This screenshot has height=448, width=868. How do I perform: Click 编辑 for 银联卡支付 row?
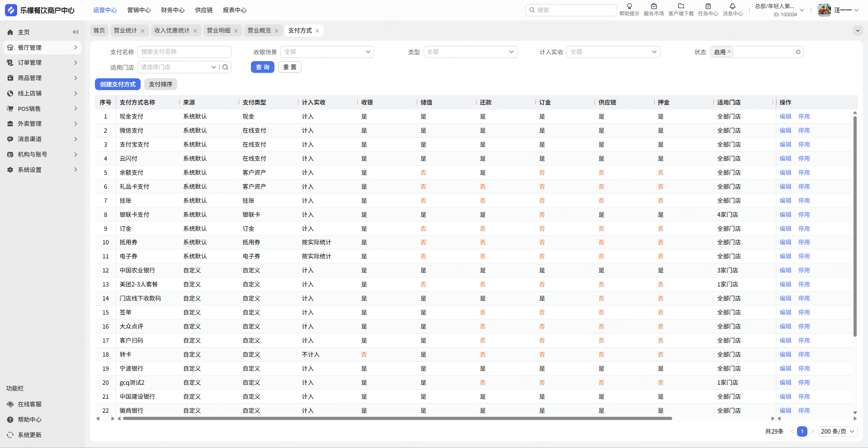[785, 214]
